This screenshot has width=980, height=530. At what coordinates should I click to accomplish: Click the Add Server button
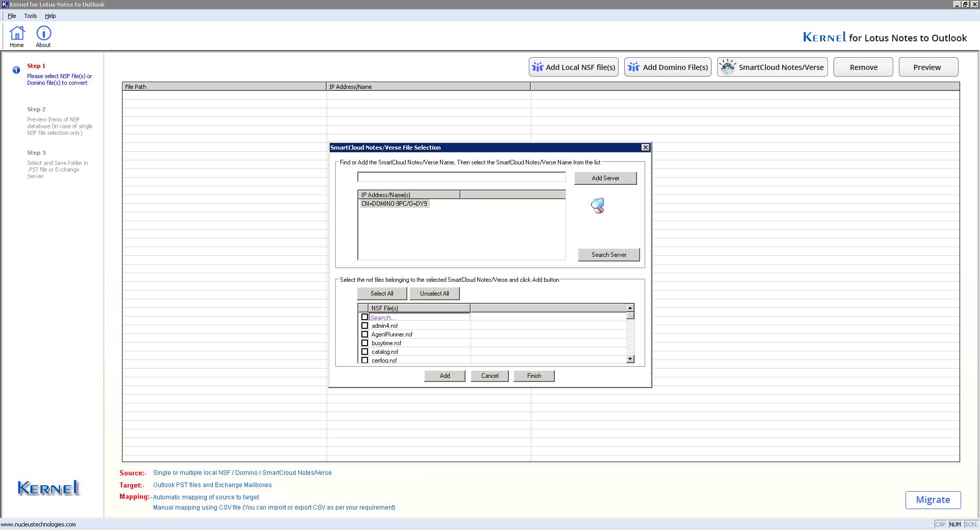pyautogui.click(x=605, y=178)
